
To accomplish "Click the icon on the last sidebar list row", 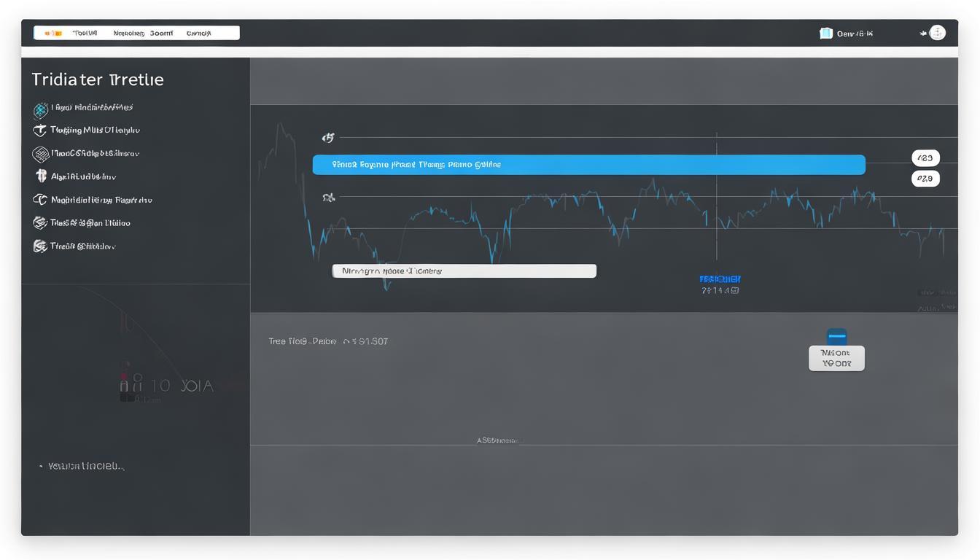I will [x=40, y=246].
